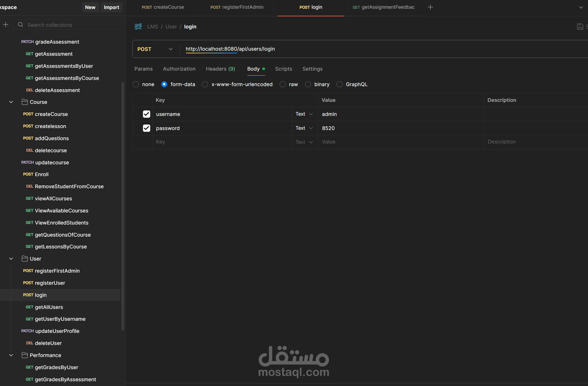Click the Import button
This screenshot has width=588, height=386.
click(x=111, y=7)
